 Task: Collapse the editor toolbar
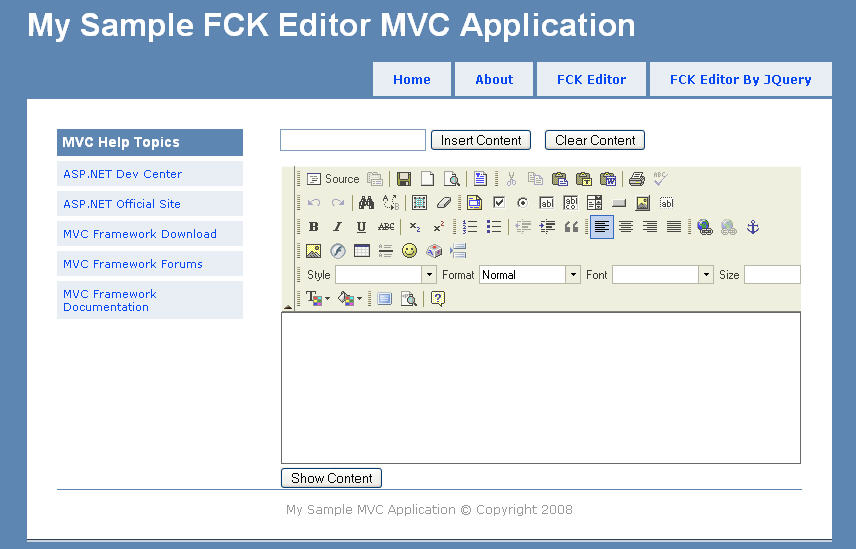288,307
